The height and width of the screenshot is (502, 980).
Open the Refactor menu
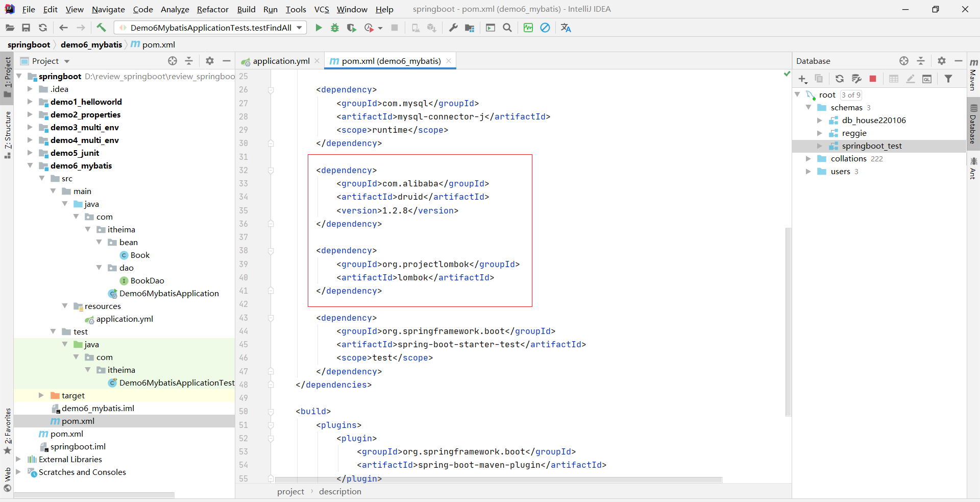212,9
